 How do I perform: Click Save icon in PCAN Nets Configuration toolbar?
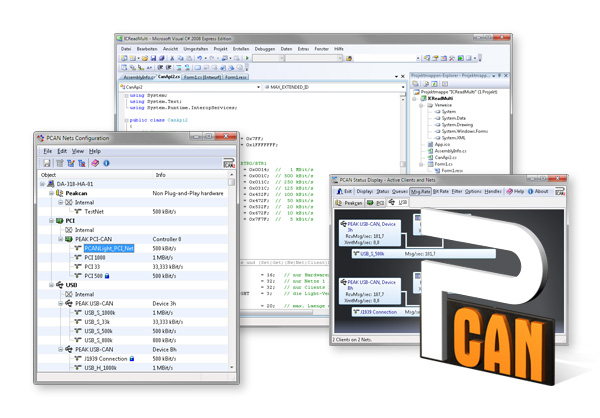coord(47,163)
